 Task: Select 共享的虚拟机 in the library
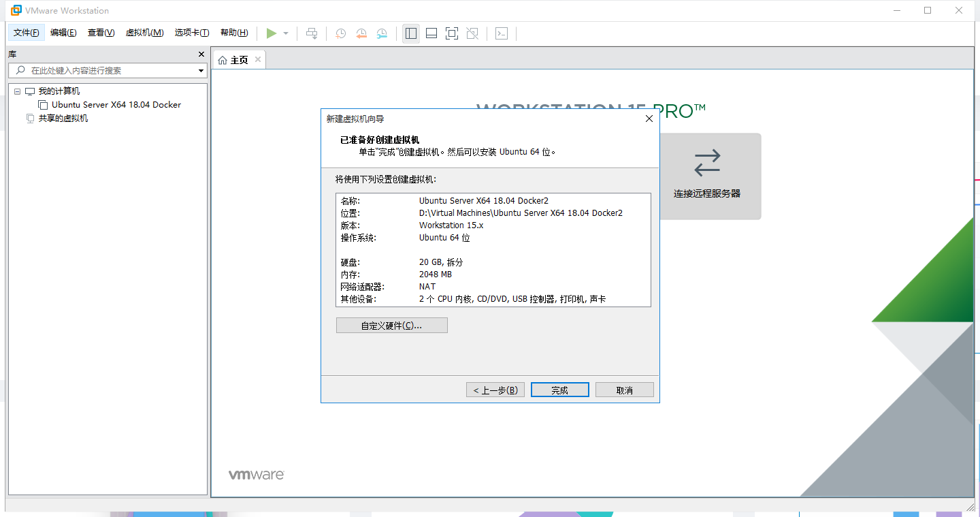(63, 119)
